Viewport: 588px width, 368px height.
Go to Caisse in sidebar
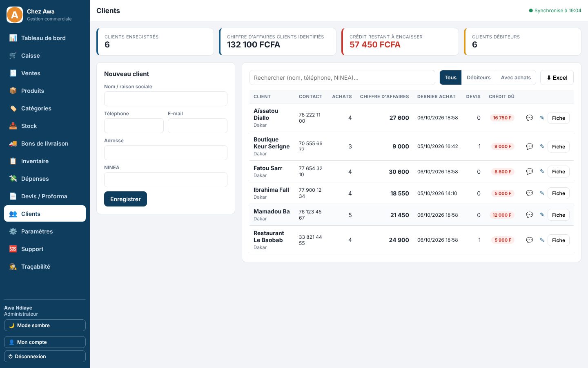[45, 56]
